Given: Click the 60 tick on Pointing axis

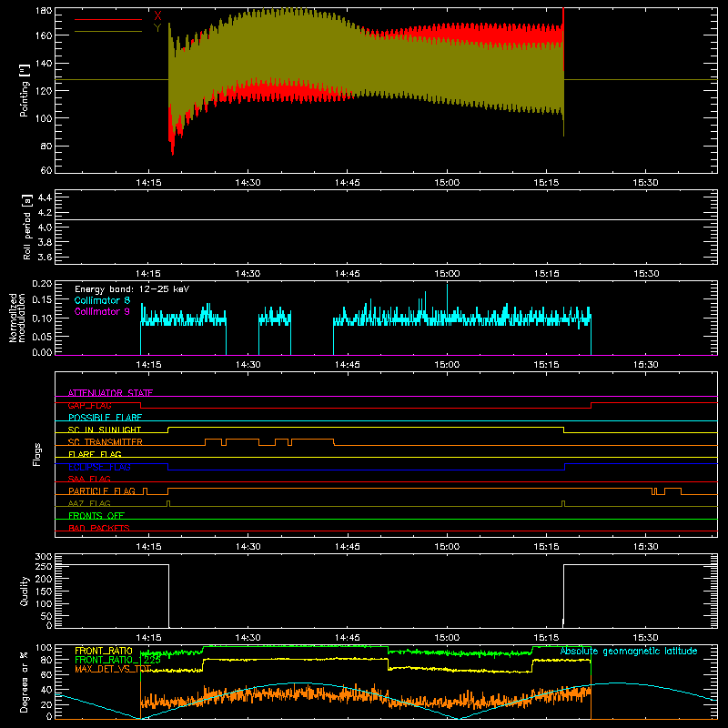Looking at the screenshot, I should point(46,170).
